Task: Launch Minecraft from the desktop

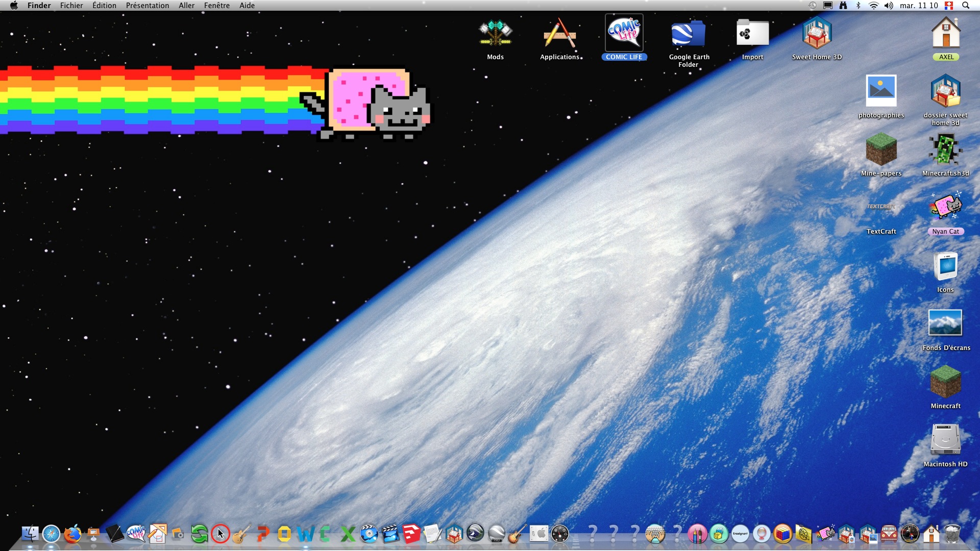Action: point(946,381)
